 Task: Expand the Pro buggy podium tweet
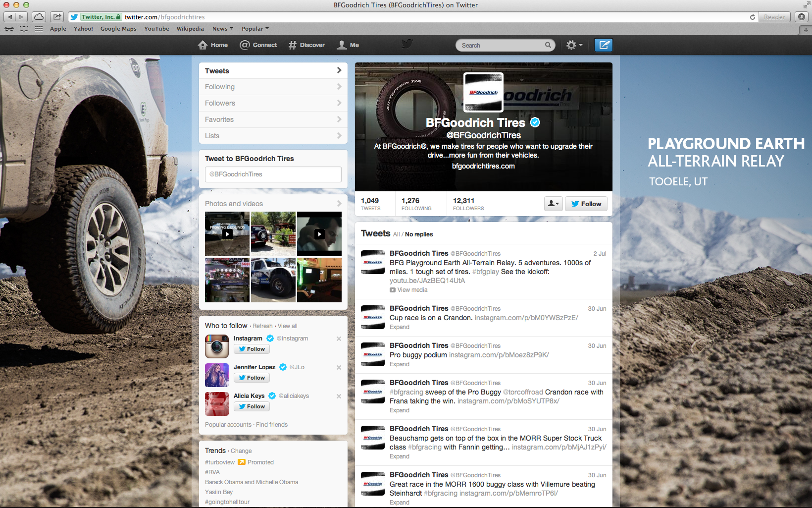pyautogui.click(x=400, y=364)
